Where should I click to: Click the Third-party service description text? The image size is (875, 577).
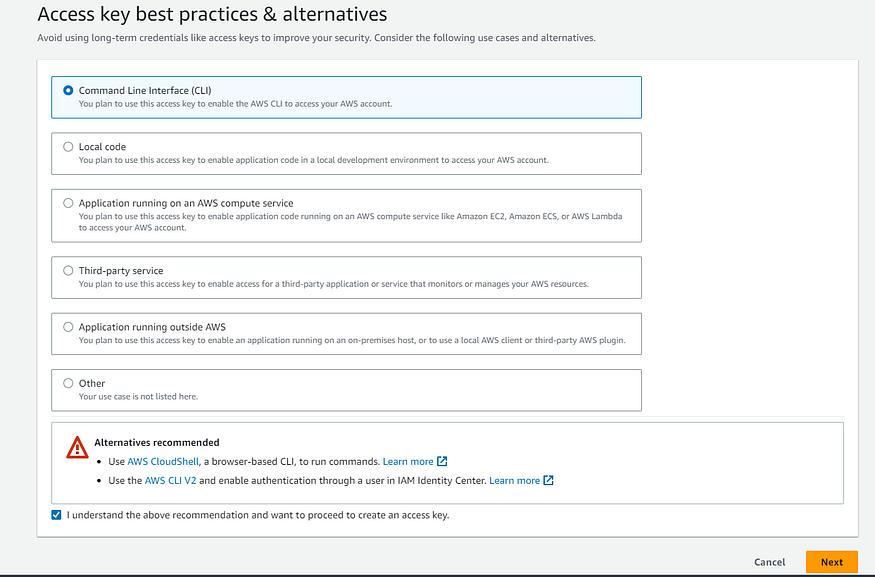click(334, 284)
